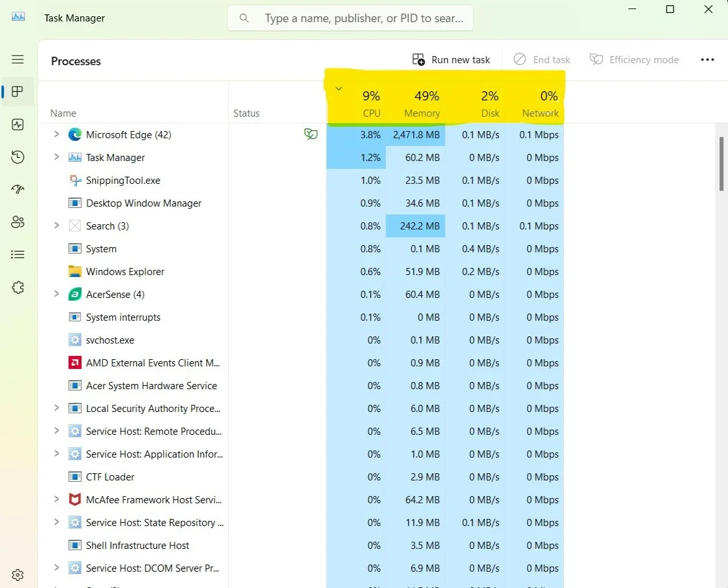The image size is (728, 588).
Task: Expand Service Host: State Repository row
Action: pyautogui.click(x=57, y=522)
